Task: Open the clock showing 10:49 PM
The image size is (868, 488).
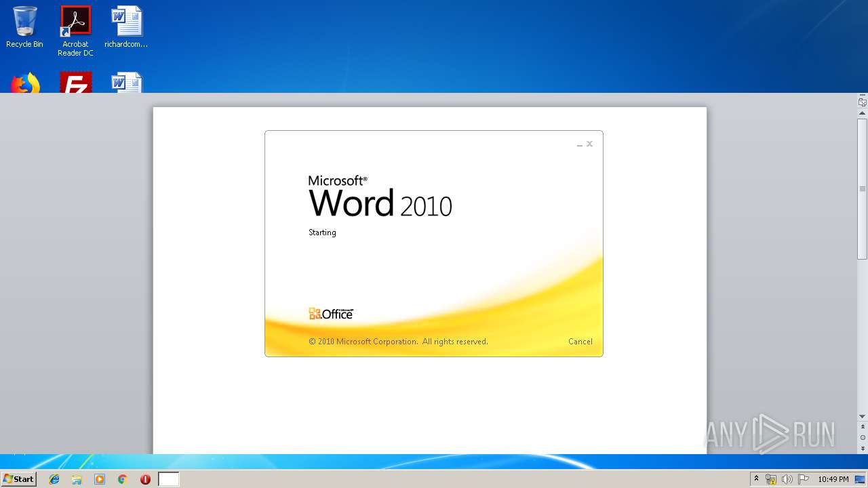Action: coord(833,479)
